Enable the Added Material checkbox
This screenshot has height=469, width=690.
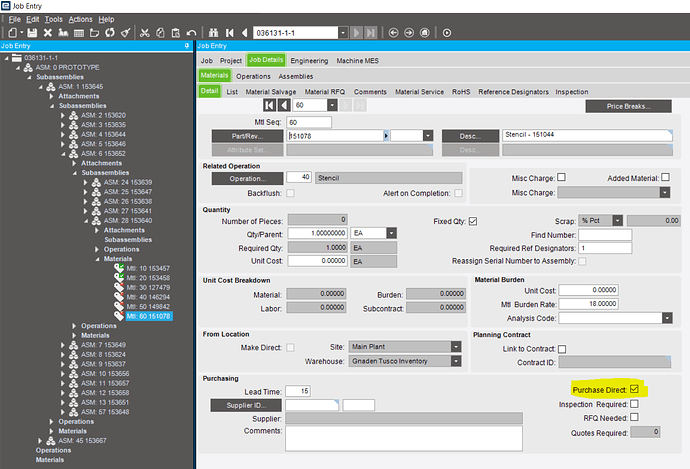pos(665,177)
